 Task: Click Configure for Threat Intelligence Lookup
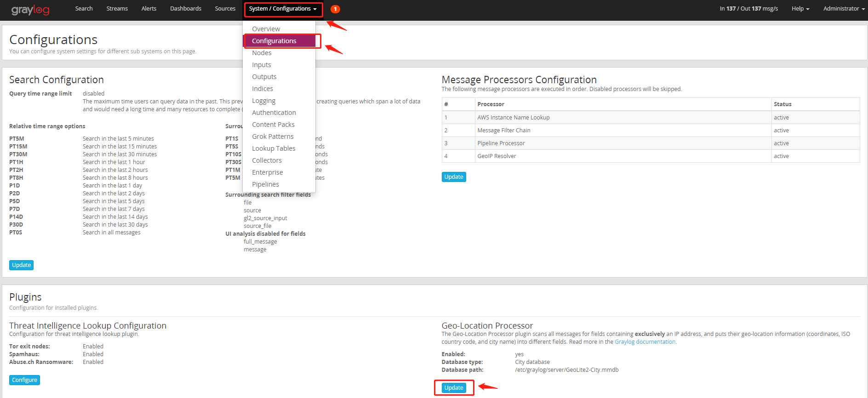coord(24,380)
